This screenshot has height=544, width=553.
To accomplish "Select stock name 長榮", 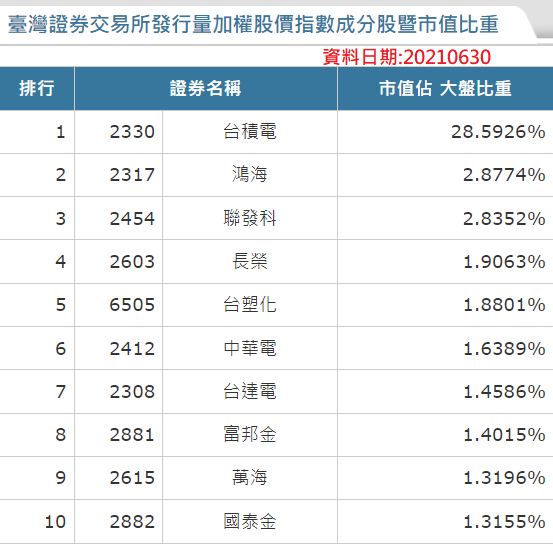I will [x=250, y=261].
